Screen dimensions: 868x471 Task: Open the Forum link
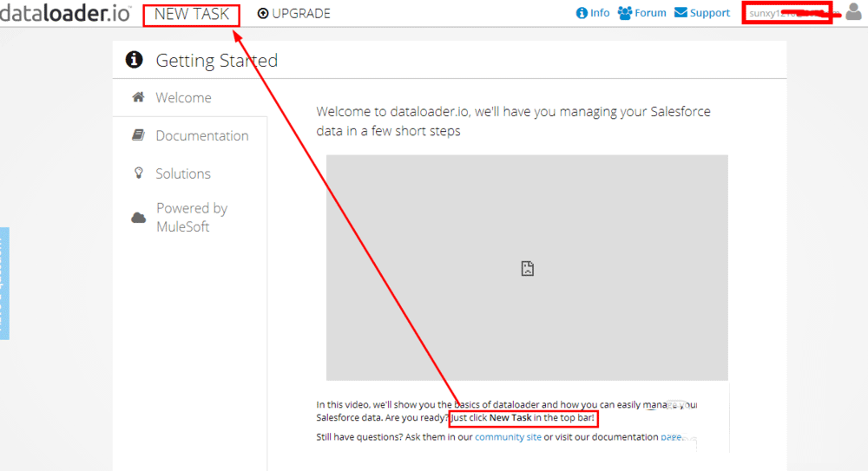(642, 13)
